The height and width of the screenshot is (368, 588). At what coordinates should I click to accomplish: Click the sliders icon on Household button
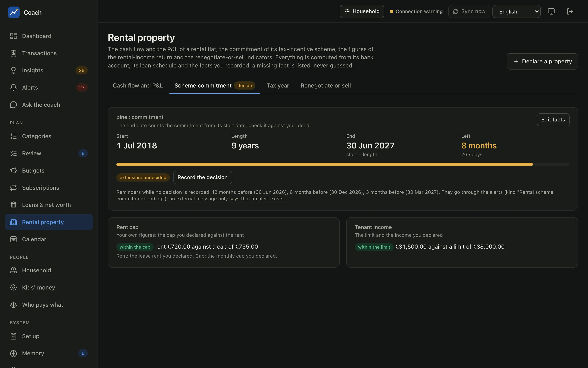click(x=347, y=11)
